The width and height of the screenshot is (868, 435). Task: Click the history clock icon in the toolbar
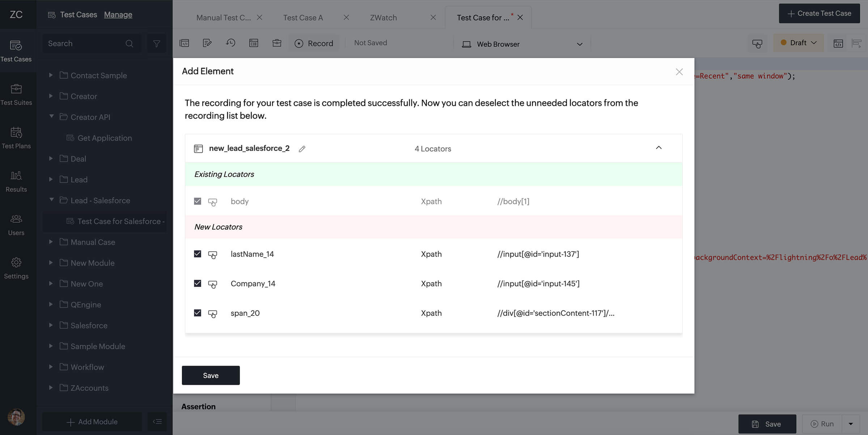[230, 43]
